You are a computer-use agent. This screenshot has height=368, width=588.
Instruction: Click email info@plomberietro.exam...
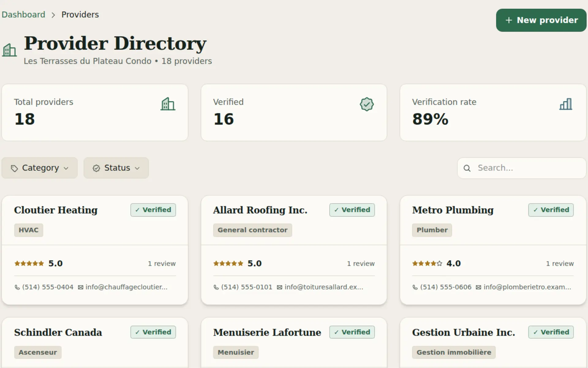(527, 287)
